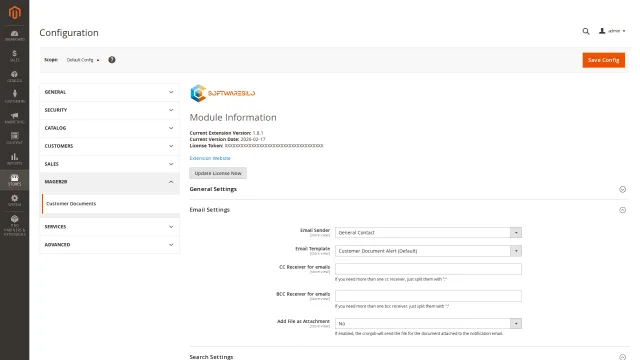The image size is (640, 360).
Task: Open the Add File as Attachment dropdown
Action: (428, 324)
